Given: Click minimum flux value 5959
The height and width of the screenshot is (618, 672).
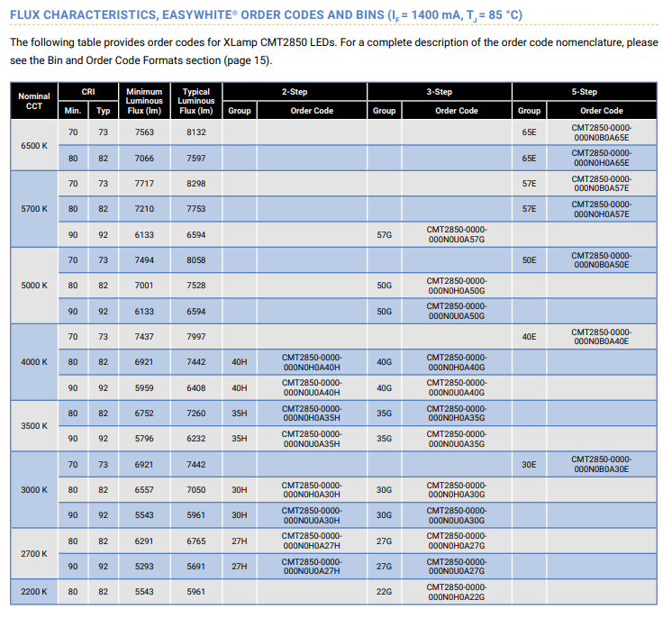Looking at the screenshot, I should 144,387.
